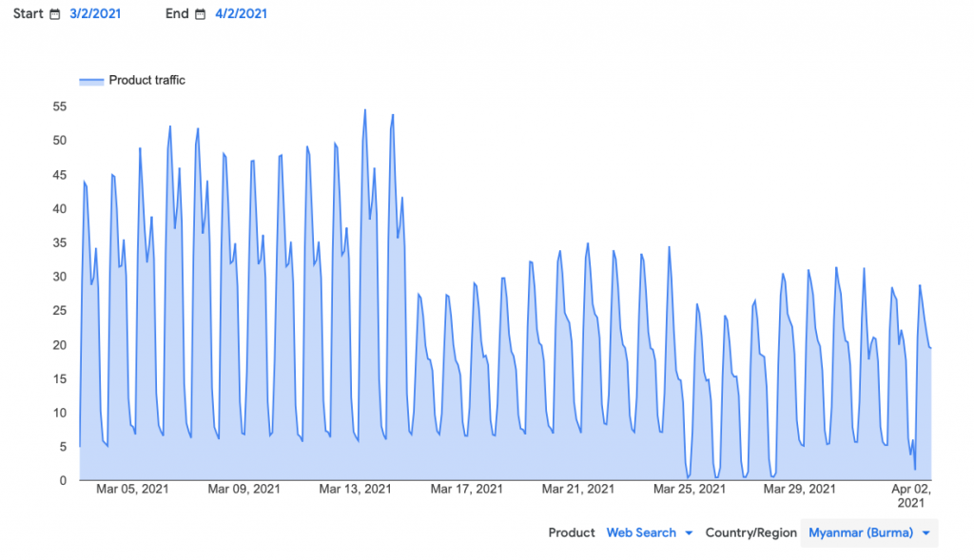Click the Mar 13, 2021 axis label
974x560 pixels.
(x=356, y=490)
